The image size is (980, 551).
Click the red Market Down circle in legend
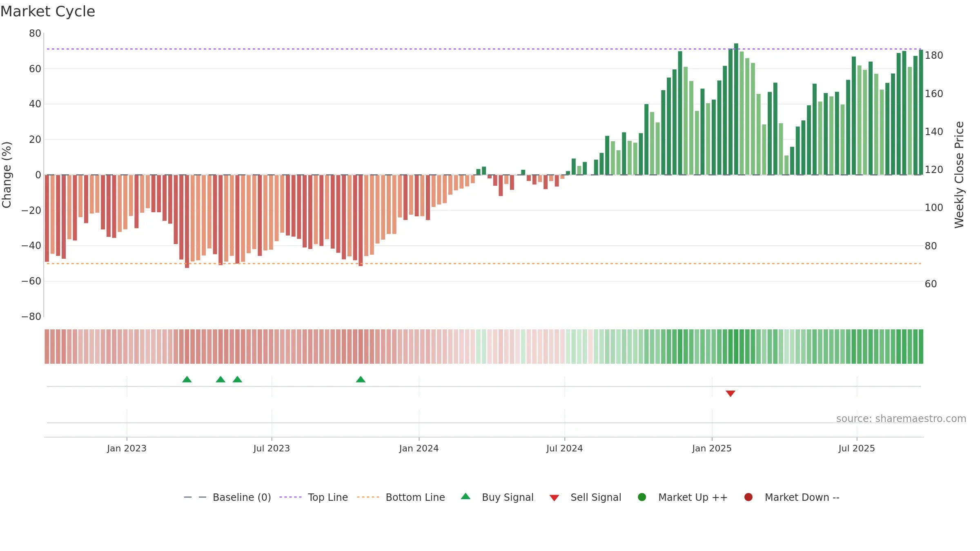pos(748,497)
